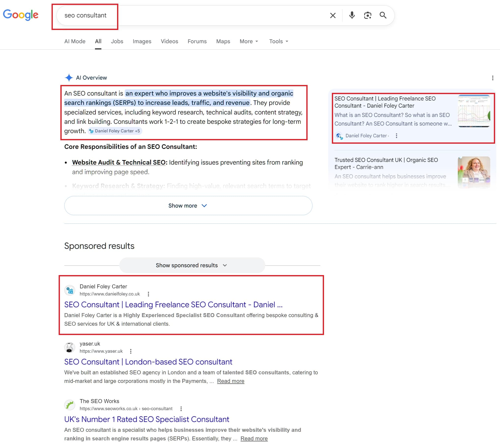Click the danielfoley.co.uk site favicon
The height and width of the screenshot is (448, 500).
pyautogui.click(x=70, y=290)
